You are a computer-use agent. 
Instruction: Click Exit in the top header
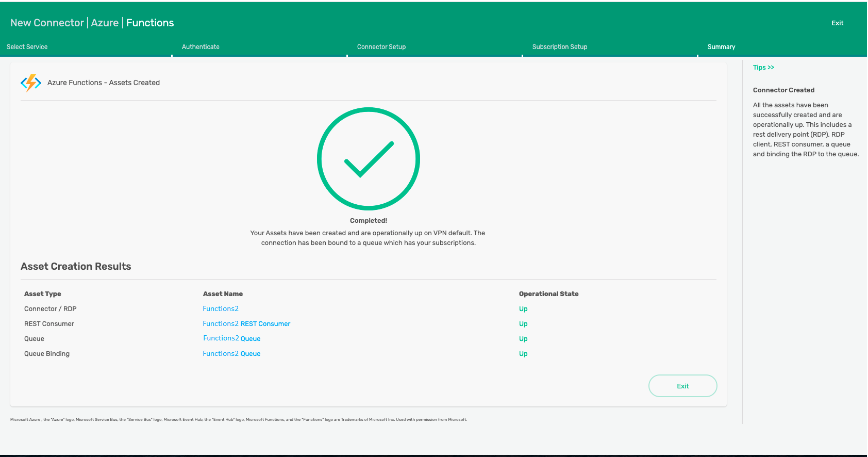pos(837,23)
